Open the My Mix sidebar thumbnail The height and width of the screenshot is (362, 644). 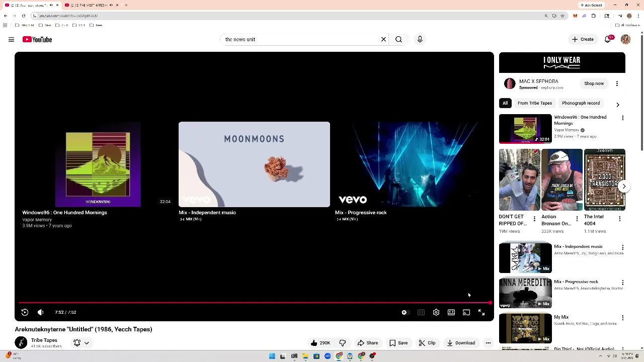(x=525, y=328)
